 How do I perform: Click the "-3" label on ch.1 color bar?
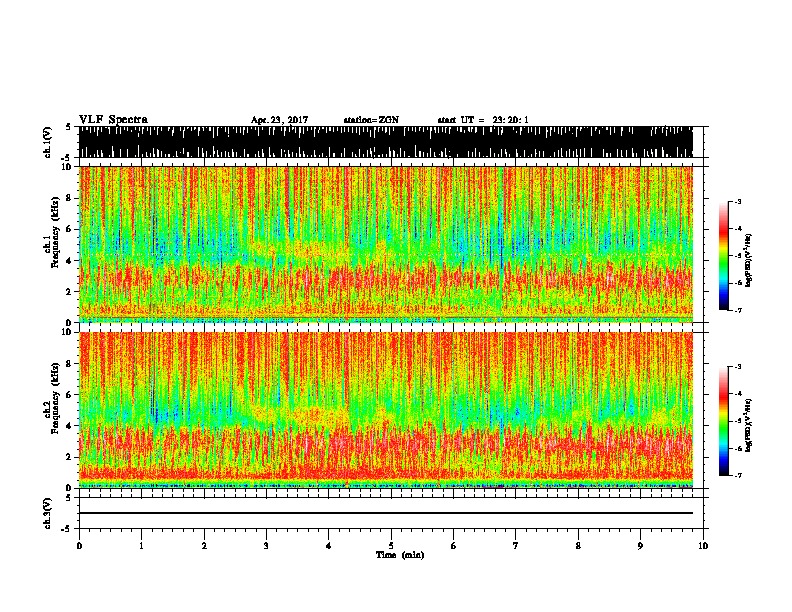[737, 202]
